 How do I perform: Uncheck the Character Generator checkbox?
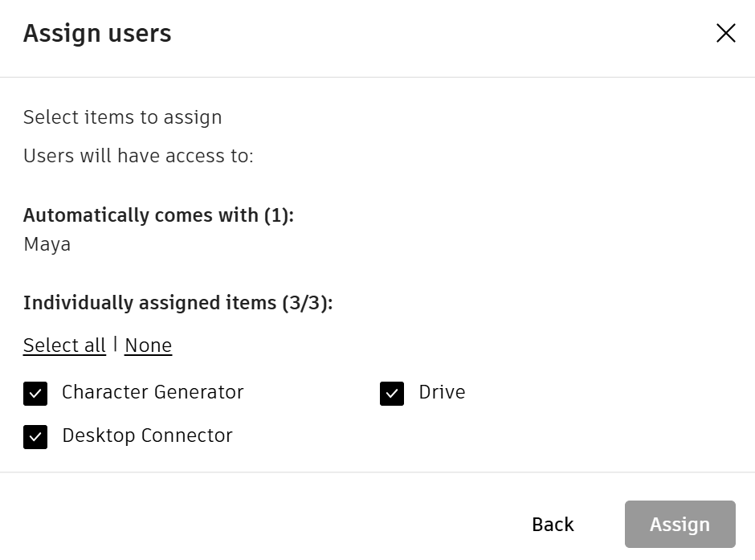[35, 394]
